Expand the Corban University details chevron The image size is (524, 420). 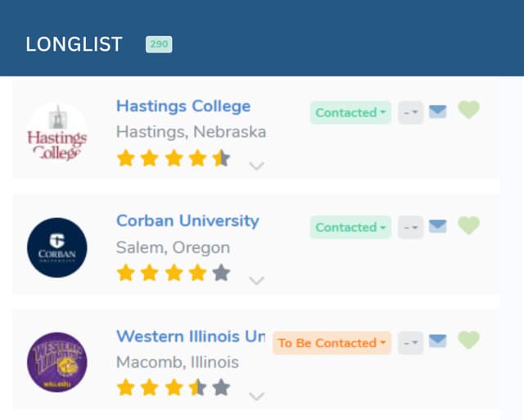pyautogui.click(x=256, y=281)
